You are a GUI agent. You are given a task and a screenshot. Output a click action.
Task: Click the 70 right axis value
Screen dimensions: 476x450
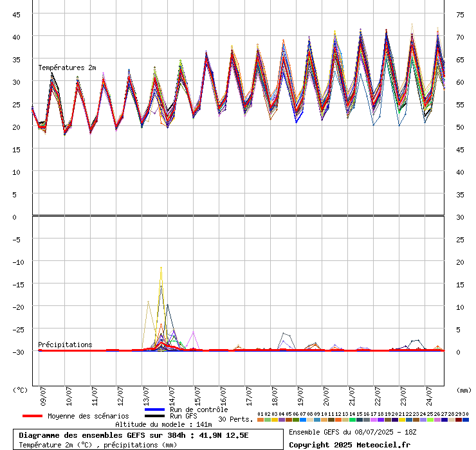460,37
